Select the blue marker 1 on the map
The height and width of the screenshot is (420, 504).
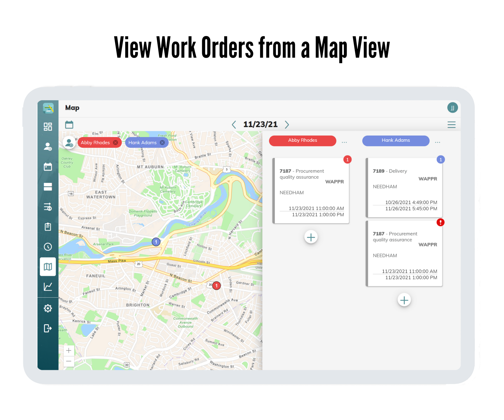point(156,242)
